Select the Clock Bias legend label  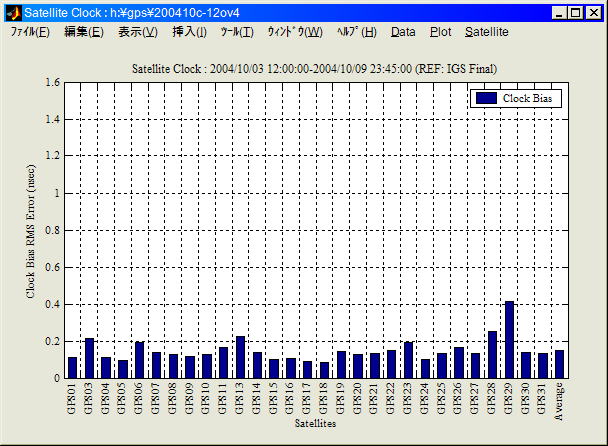[x=529, y=98]
